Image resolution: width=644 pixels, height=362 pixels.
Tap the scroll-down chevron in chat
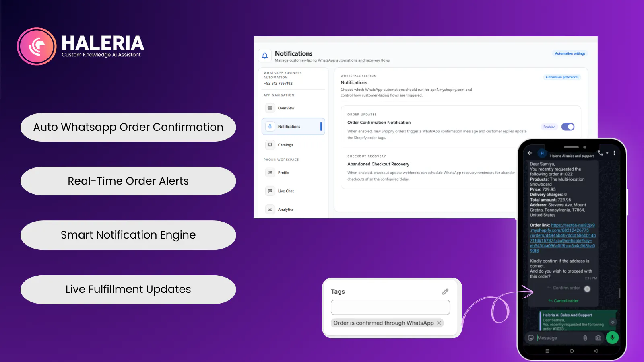coord(613,322)
